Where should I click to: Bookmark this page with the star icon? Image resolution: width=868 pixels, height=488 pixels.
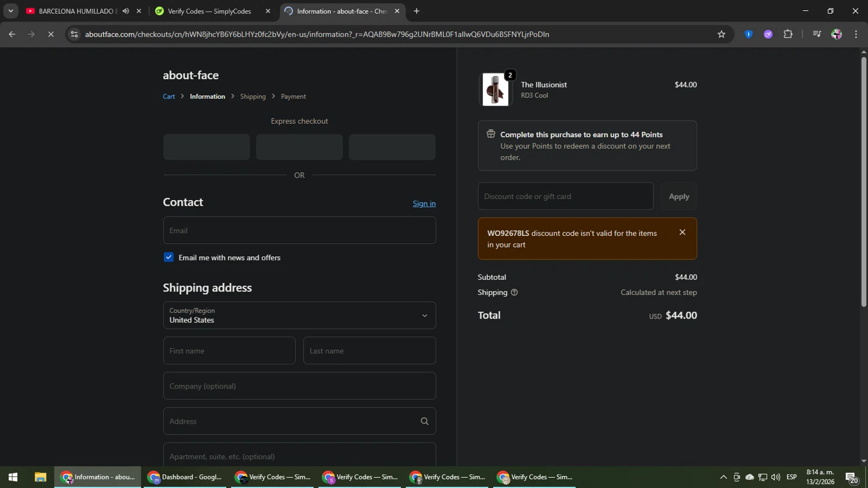pyautogui.click(x=722, y=34)
